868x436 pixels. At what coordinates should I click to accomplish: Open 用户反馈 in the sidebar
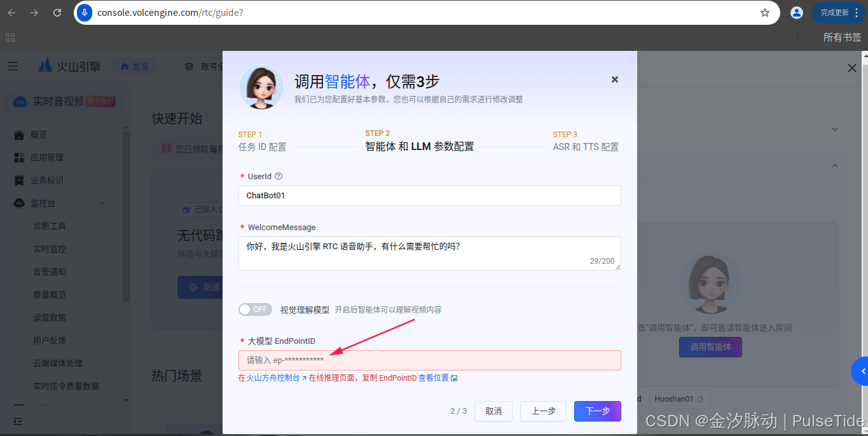50,341
